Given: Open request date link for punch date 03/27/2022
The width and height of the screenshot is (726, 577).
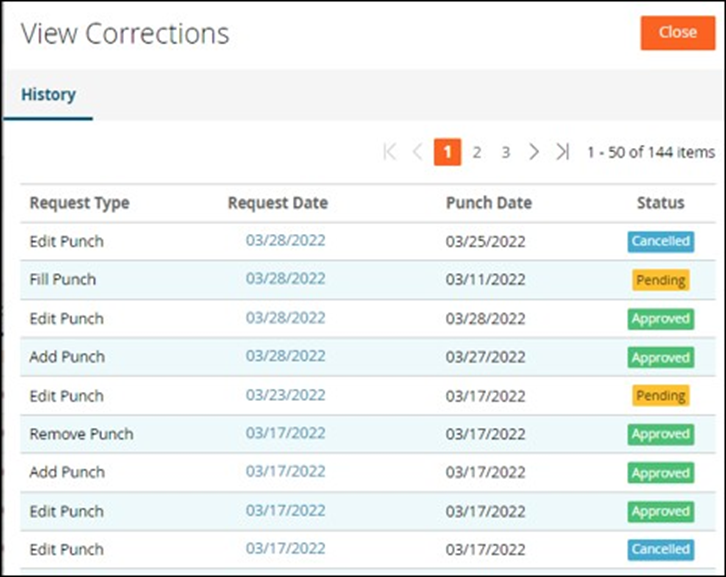Looking at the screenshot, I should (x=285, y=356).
